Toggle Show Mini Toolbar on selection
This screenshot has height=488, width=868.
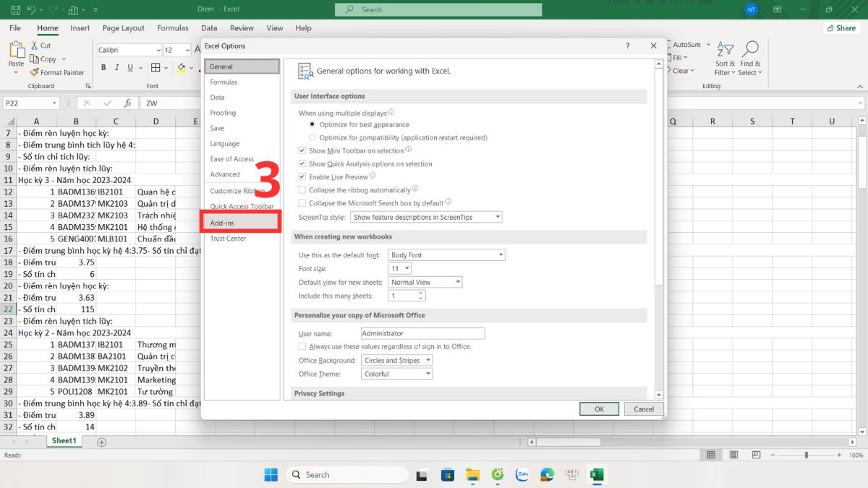click(x=302, y=151)
